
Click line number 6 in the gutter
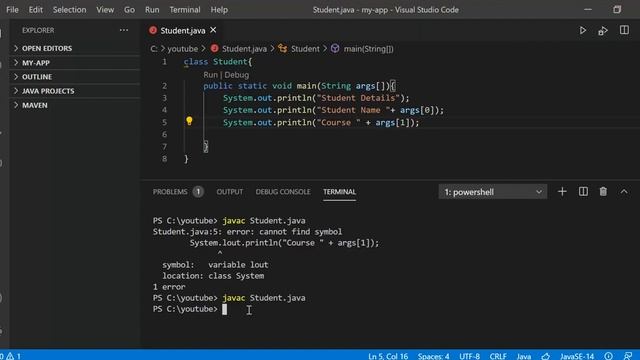[x=164, y=134]
